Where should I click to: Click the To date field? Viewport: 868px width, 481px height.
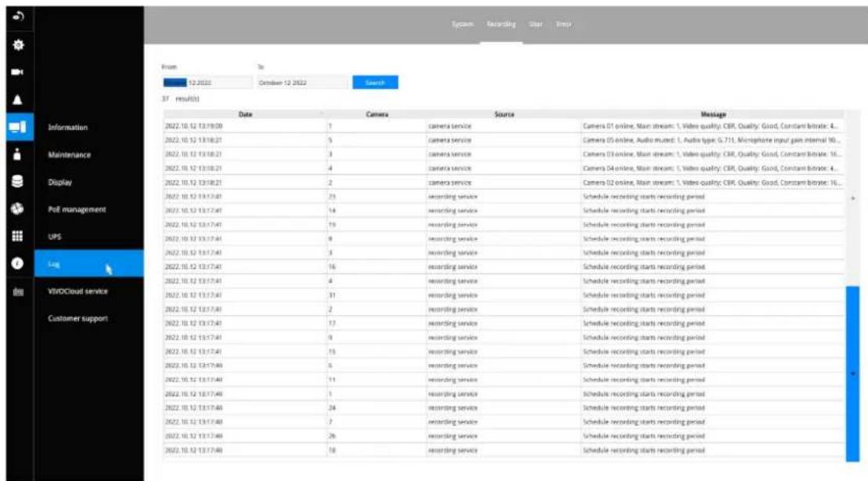tap(303, 82)
